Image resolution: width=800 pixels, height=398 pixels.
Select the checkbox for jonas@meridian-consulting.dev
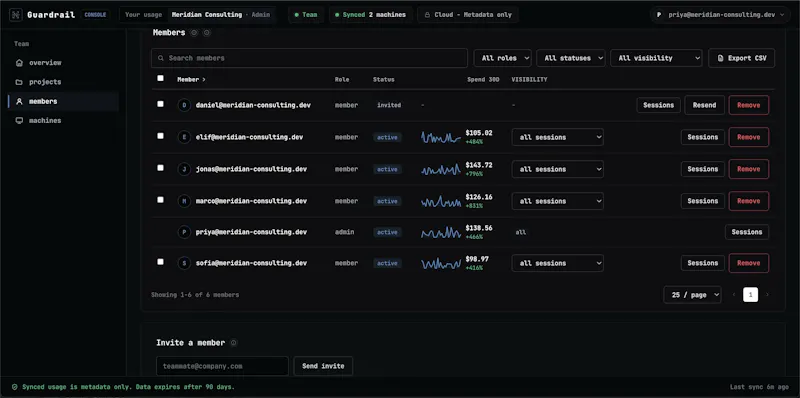(x=161, y=167)
